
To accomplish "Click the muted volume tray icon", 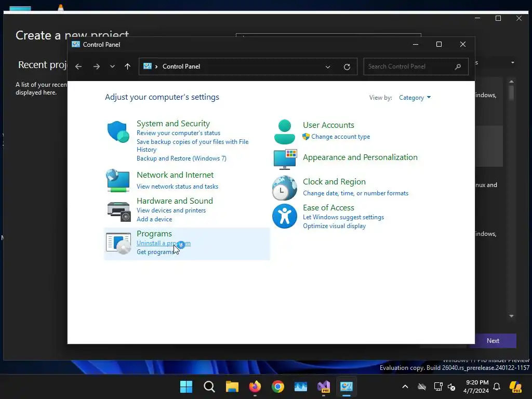I will (451, 387).
